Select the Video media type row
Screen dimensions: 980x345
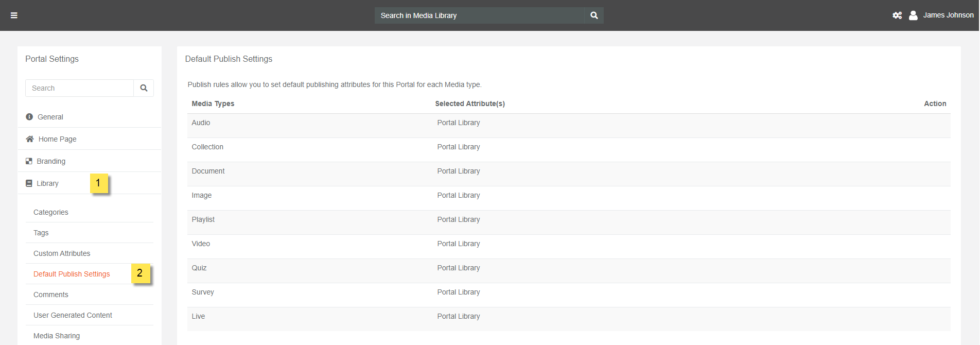click(x=201, y=244)
